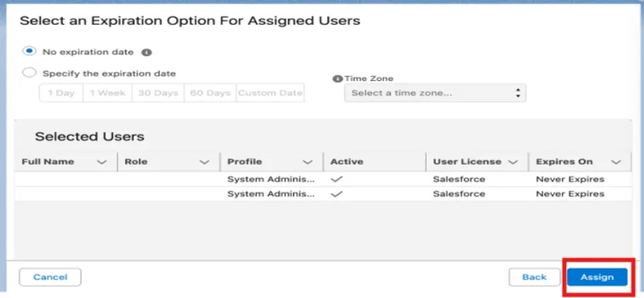Screen dimensions: 644x298
Task: Open the Select a time zone dropdown
Action: click(435, 93)
